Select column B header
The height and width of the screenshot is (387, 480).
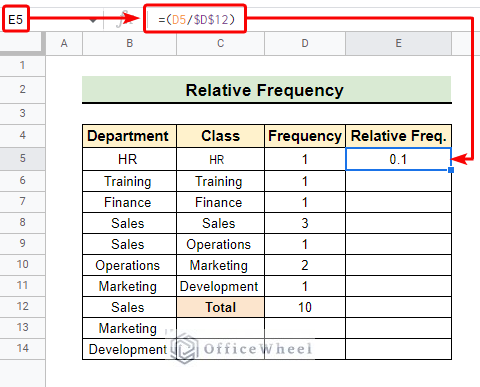pyautogui.click(x=130, y=43)
